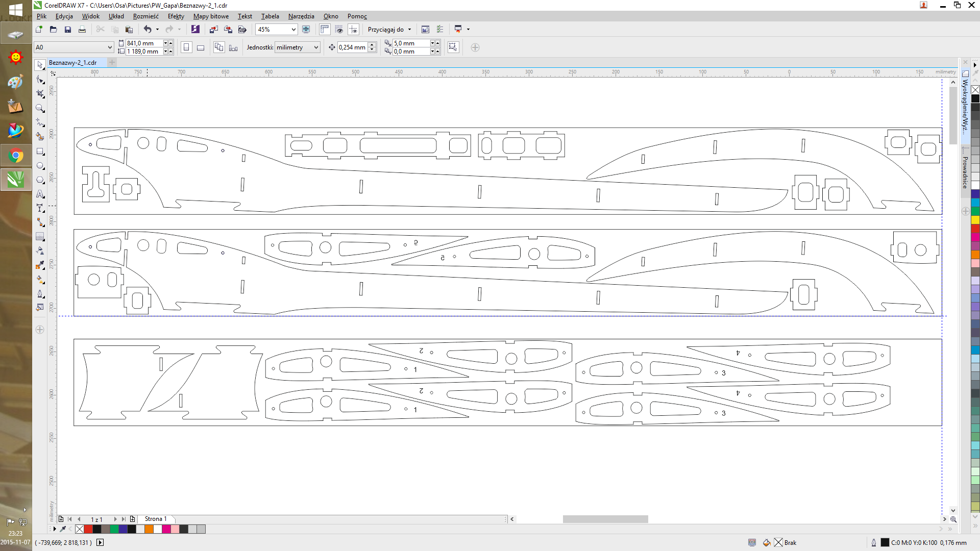Screen dimensions: 980x551
Task: Click the Save icon
Action: pyautogui.click(x=67, y=30)
